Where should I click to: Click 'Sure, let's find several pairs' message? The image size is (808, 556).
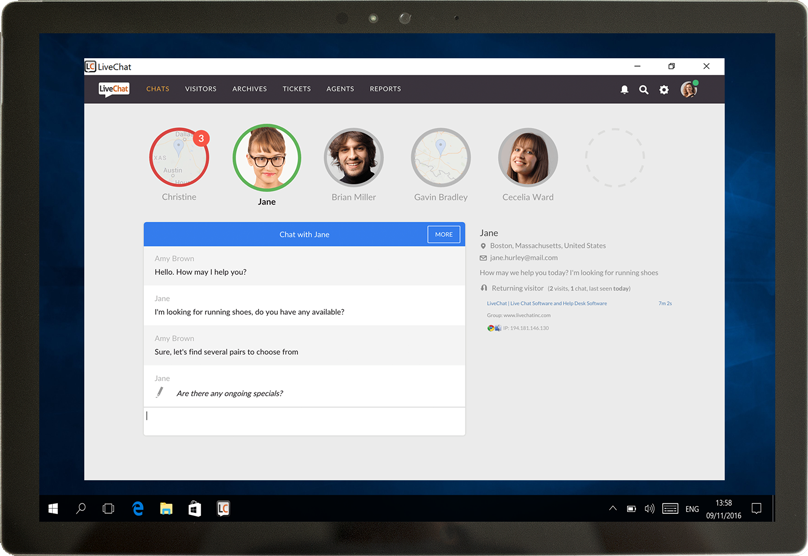coord(226,352)
